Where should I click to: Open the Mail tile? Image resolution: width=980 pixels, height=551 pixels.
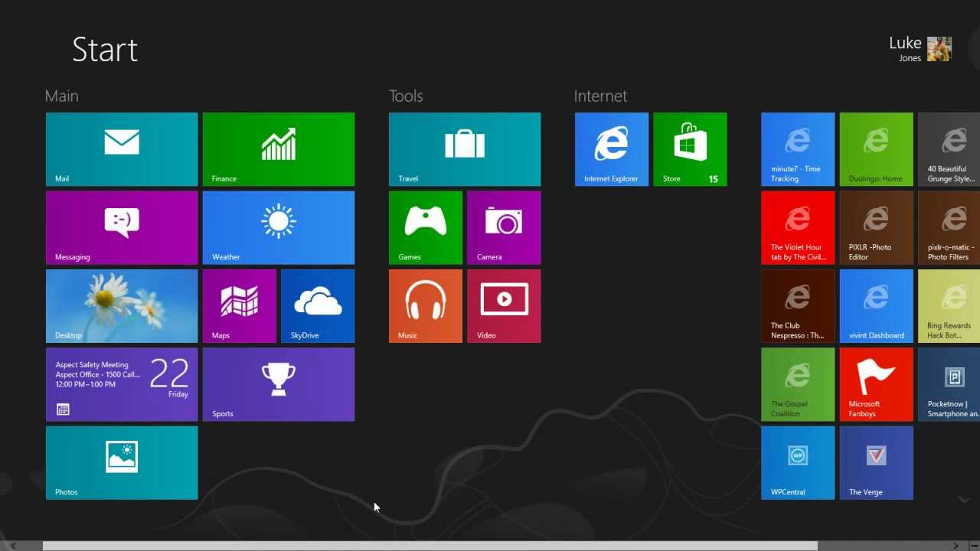122,149
